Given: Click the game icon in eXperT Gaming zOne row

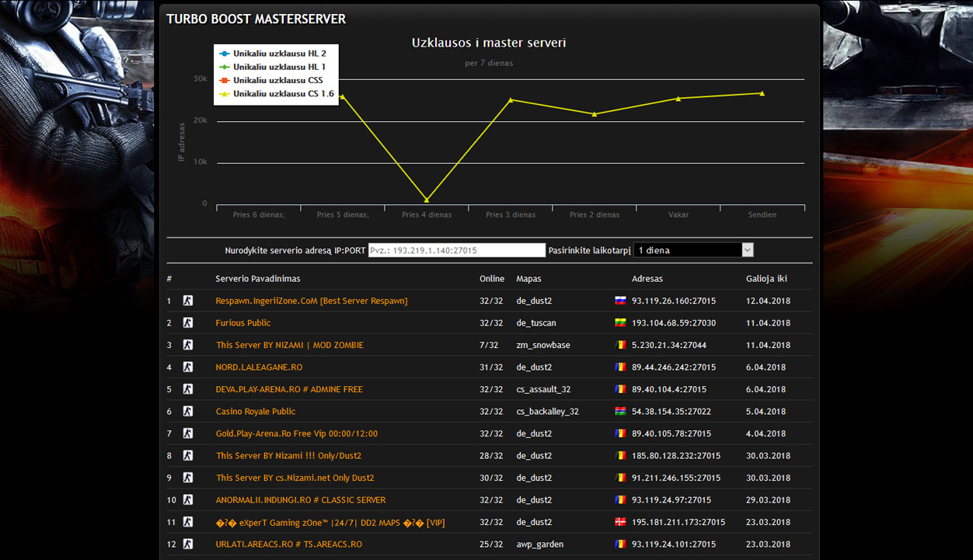Looking at the screenshot, I should coord(187,522).
